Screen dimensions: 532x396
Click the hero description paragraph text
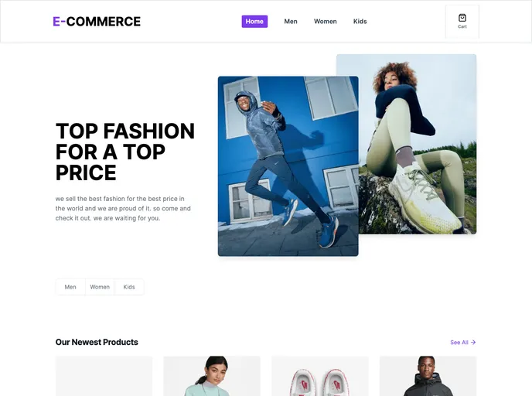point(123,208)
